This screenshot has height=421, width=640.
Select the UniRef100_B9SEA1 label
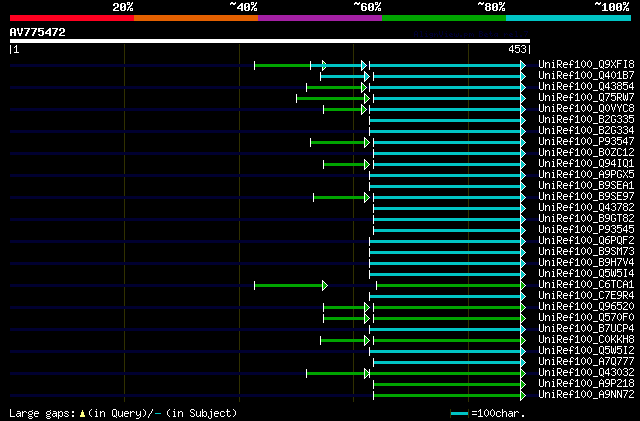coord(586,186)
